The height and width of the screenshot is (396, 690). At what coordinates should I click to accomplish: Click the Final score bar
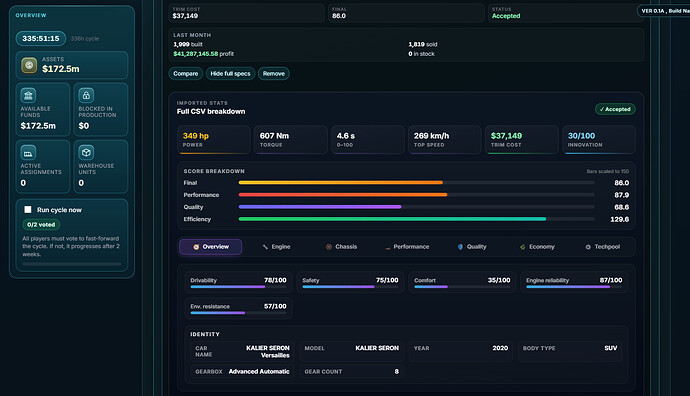coord(416,183)
